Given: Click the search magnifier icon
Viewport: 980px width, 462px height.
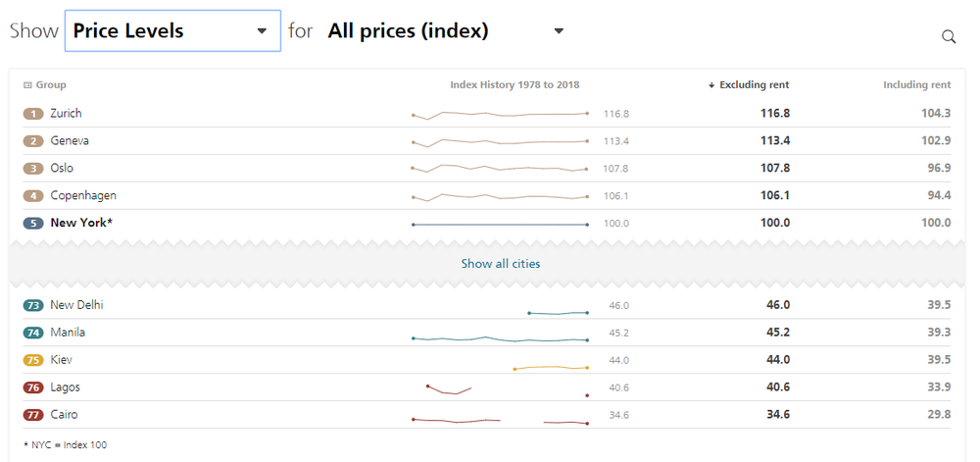Looking at the screenshot, I should [x=948, y=36].
